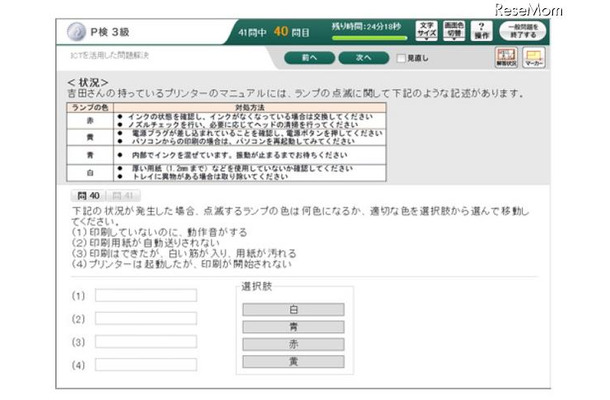The image size is (610, 400).
Task: Select the 問 40 tab
Action: tap(88, 196)
